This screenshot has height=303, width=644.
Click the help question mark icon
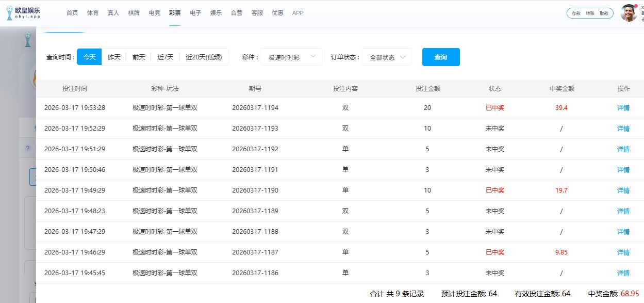[x=28, y=148]
